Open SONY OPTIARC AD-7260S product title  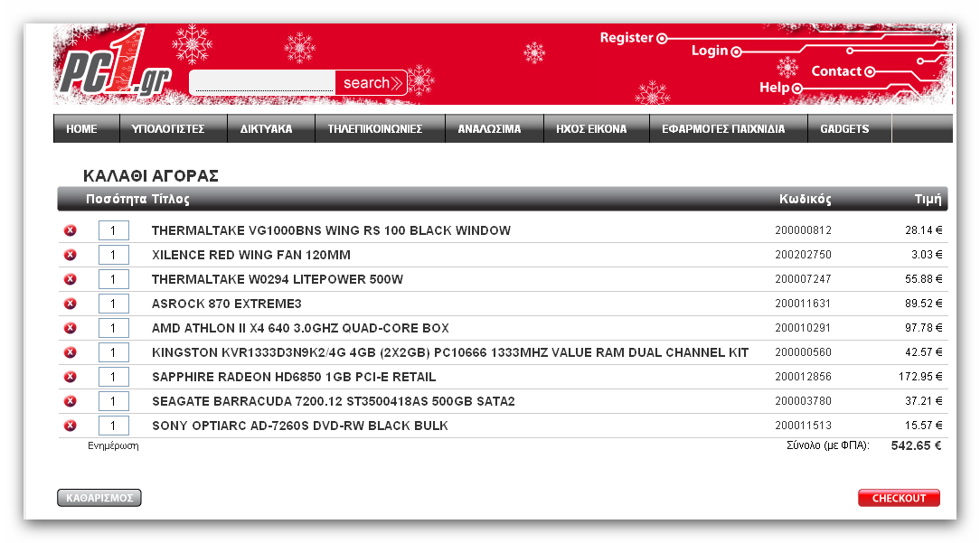[300, 426]
